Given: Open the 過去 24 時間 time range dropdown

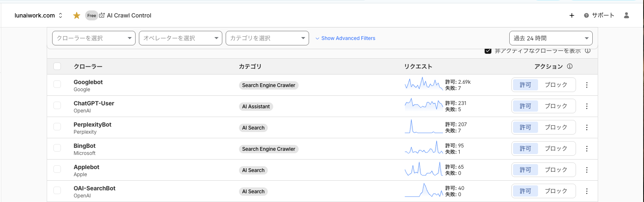Looking at the screenshot, I should pyautogui.click(x=551, y=38).
